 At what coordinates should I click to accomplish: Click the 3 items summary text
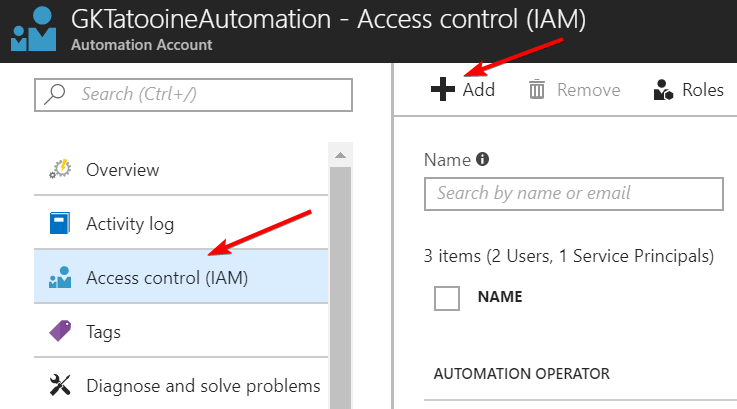coord(569,256)
